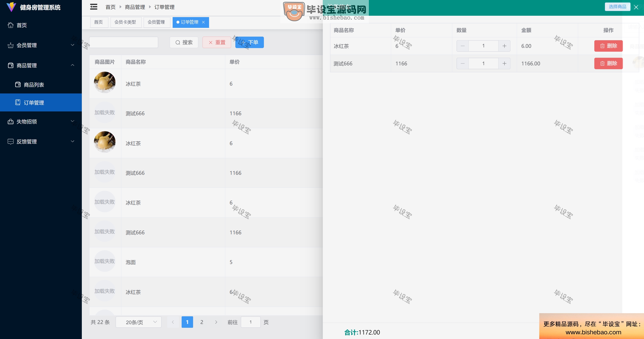The image size is (644, 339).
Task: Click the 单价 column header in product list
Action: tap(234, 62)
